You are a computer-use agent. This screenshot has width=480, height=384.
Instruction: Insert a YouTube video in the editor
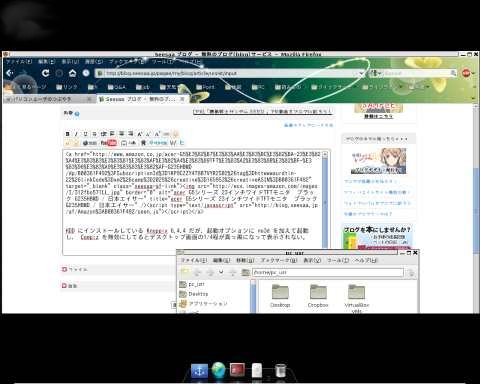[x=109, y=143]
